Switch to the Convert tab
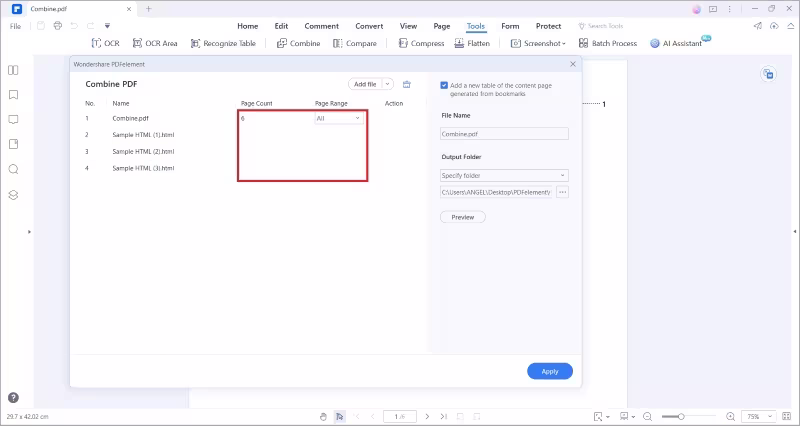 pos(369,26)
